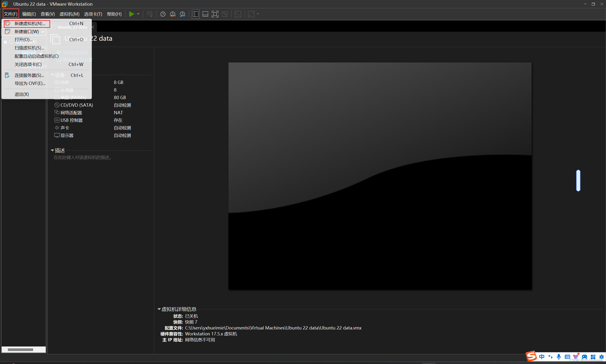
Task: Click the description text input field
Action: [83, 158]
